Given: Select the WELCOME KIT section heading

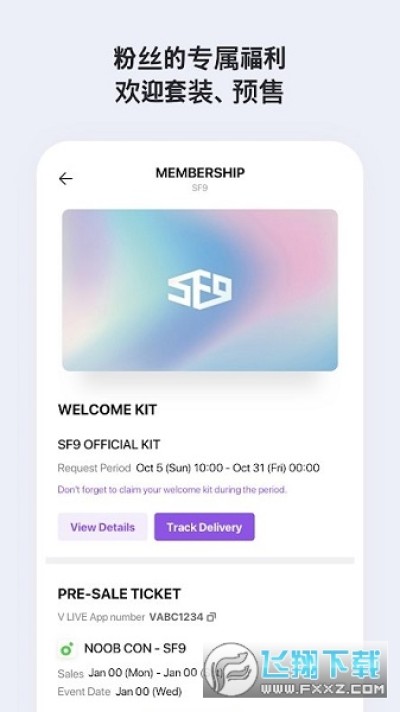Looking at the screenshot, I should [x=107, y=410].
